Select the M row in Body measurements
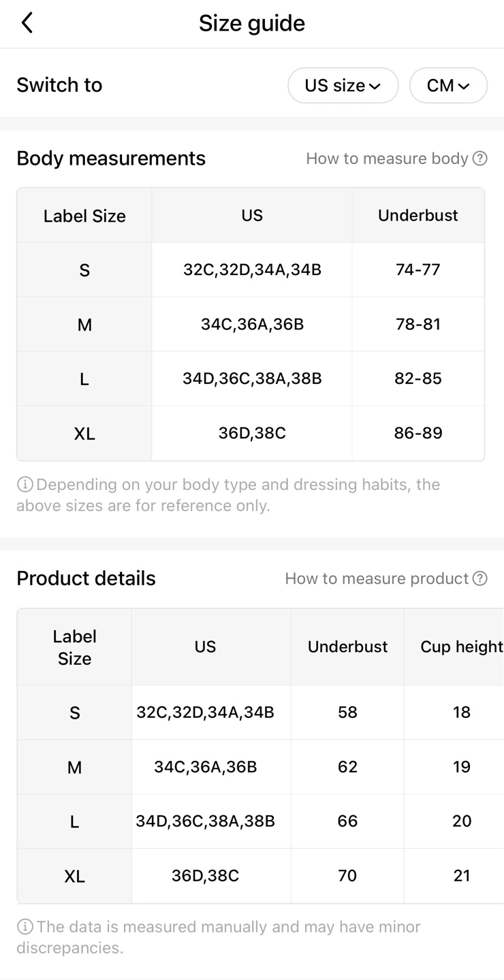The image size is (504, 980). pyautogui.click(x=251, y=325)
